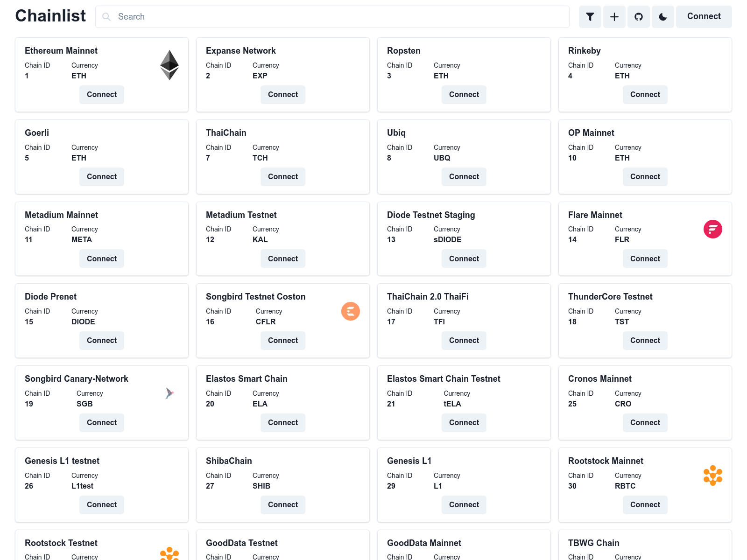Click the GoodData Mainnet title
The width and height of the screenshot is (747, 560).
tap(424, 543)
